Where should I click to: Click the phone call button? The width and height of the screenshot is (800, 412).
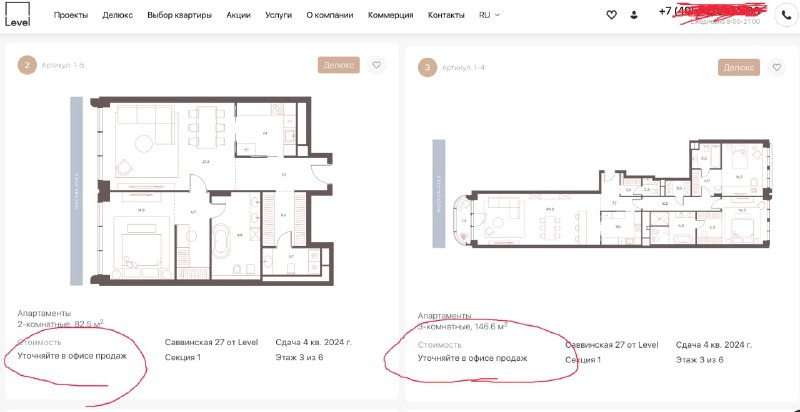(783, 15)
